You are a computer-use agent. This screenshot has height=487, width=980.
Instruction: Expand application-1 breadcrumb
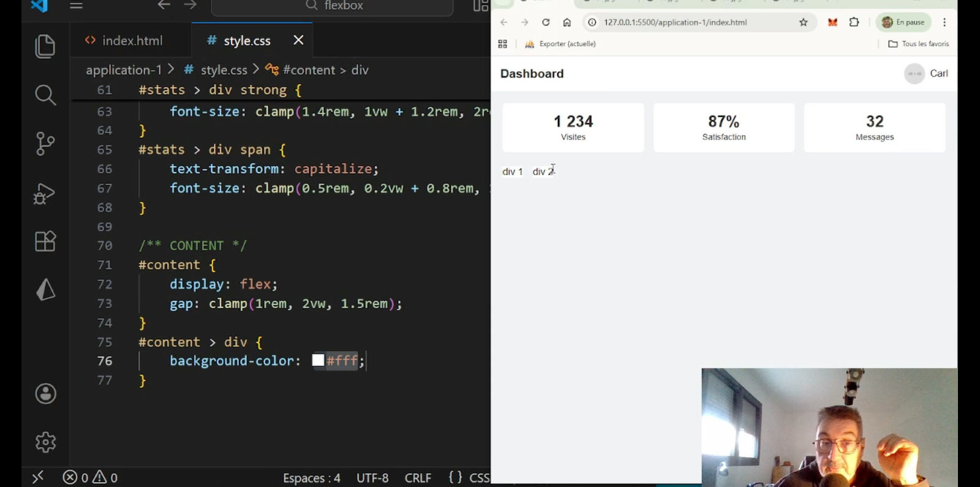[124, 70]
